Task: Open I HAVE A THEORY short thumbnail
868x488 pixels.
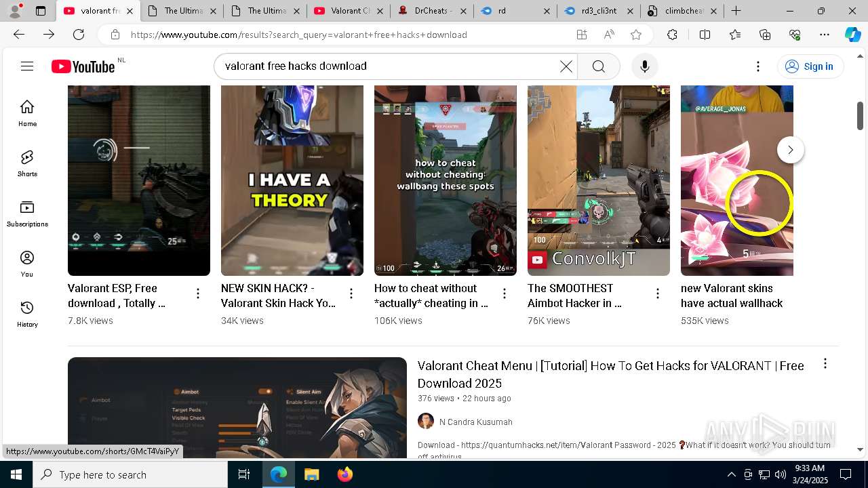Action: pyautogui.click(x=292, y=180)
